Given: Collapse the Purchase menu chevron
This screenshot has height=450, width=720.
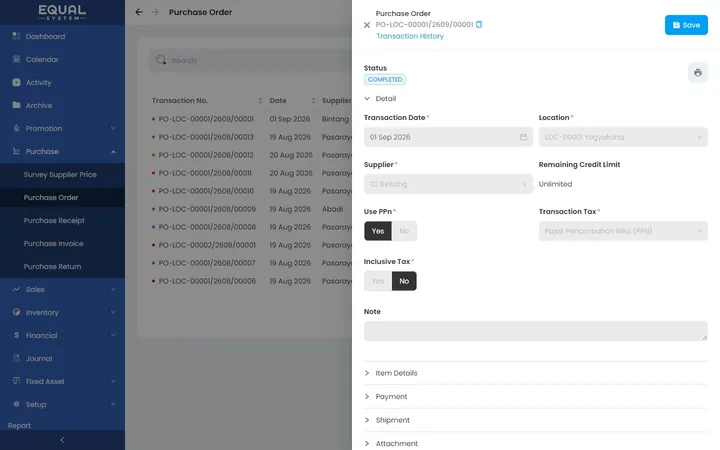Looking at the screenshot, I should [x=113, y=152].
